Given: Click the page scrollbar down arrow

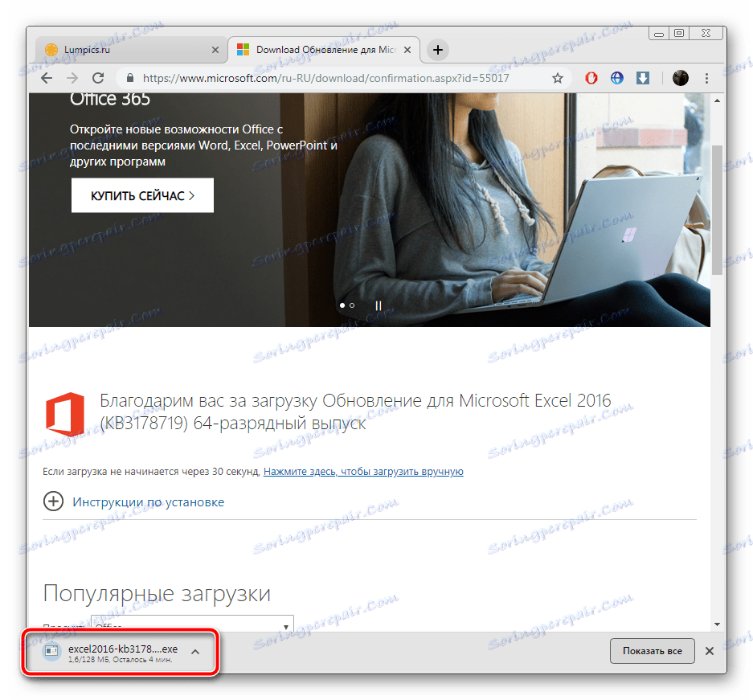Looking at the screenshot, I should (x=717, y=624).
